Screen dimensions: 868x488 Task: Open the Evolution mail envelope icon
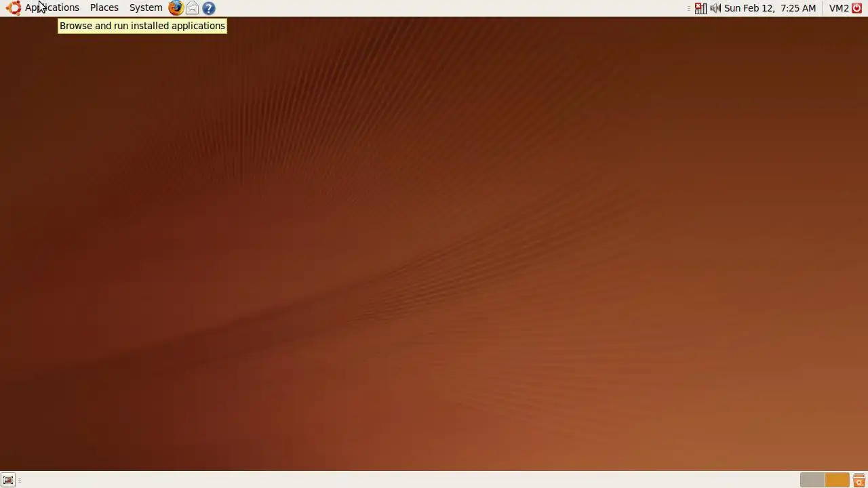[193, 8]
